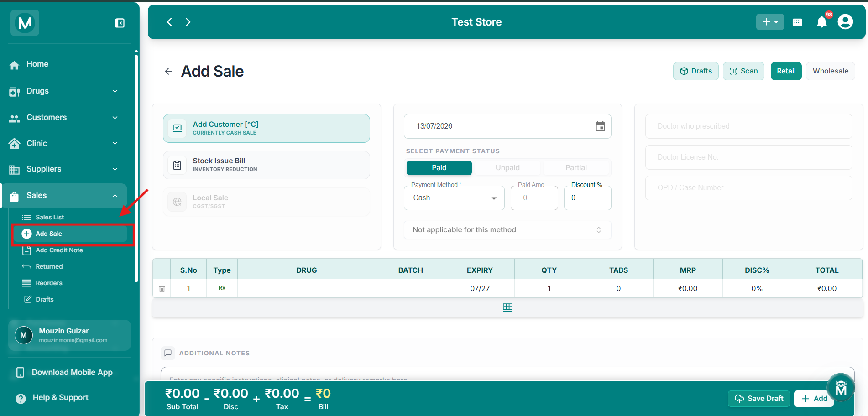868x416 pixels.
Task: Open the Payment Method Cash dropdown
Action: [x=454, y=198]
